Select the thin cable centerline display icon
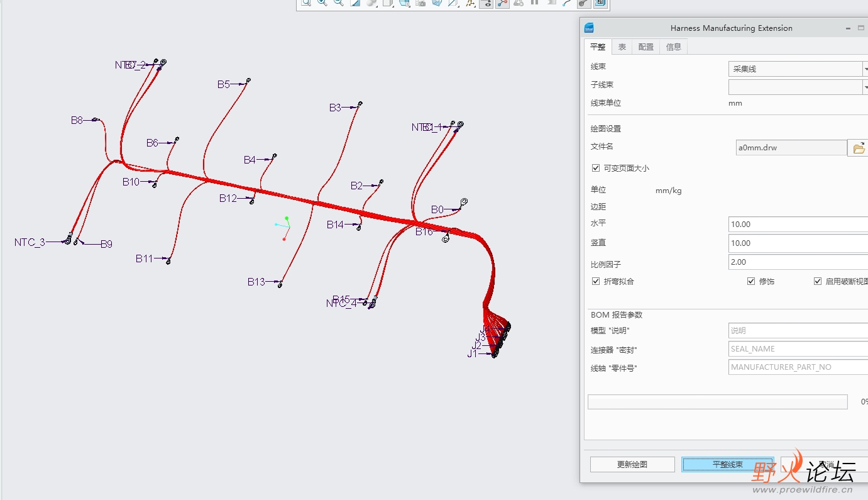The image size is (868, 500). click(567, 3)
